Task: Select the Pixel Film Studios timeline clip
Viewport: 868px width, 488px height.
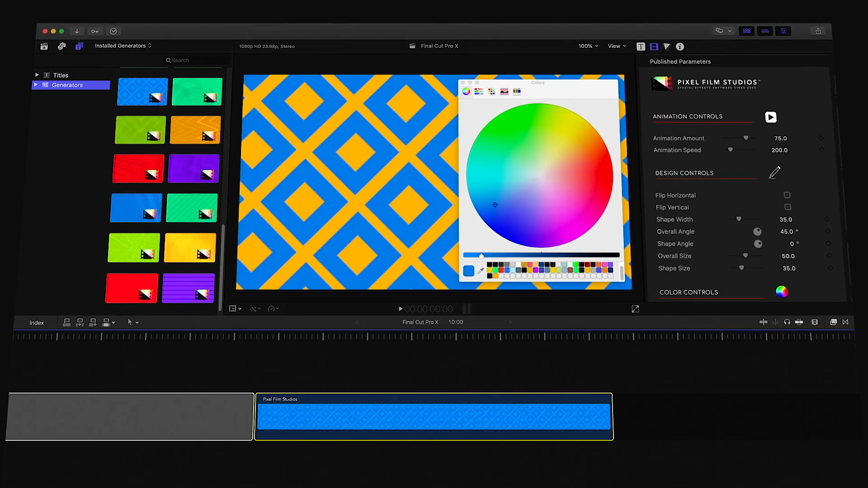Action: (434, 417)
